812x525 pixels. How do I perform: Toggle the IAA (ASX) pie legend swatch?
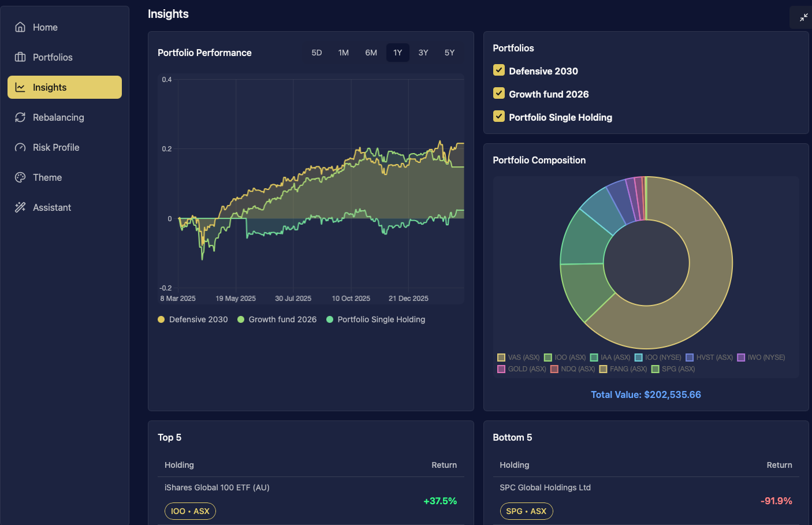click(594, 358)
